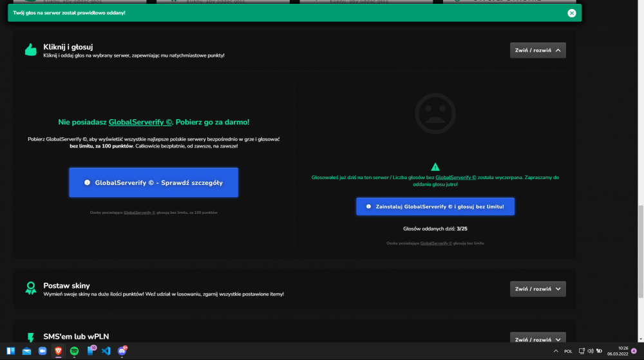Open GlobalServerify link below left blue button
This screenshot has height=360, width=644.
pyautogui.click(x=139, y=213)
